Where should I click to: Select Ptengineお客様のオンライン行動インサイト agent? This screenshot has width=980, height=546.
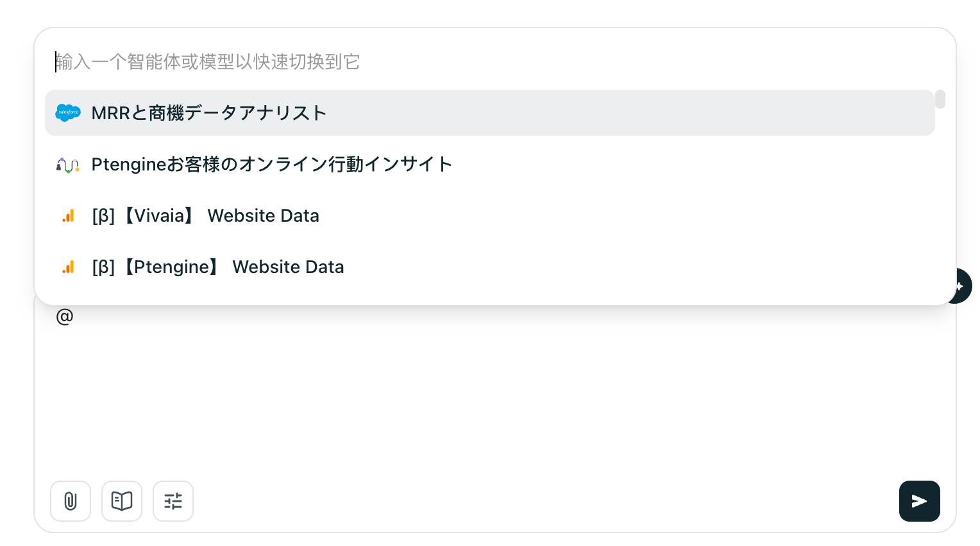(x=272, y=165)
